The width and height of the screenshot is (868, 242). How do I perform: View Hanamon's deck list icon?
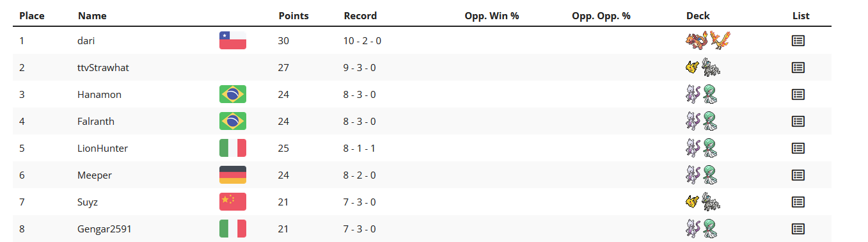coord(798,94)
